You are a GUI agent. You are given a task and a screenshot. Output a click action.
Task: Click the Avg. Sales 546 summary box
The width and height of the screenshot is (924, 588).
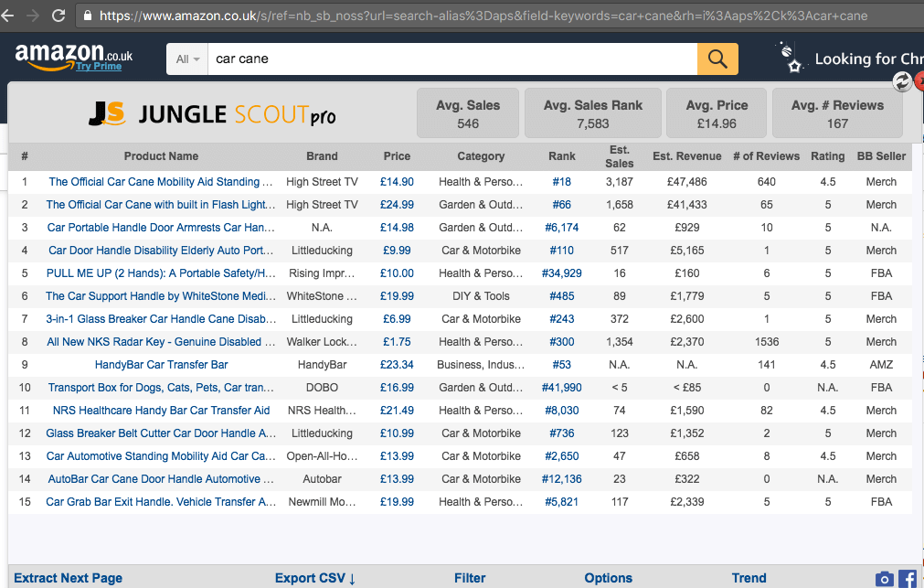click(x=468, y=113)
